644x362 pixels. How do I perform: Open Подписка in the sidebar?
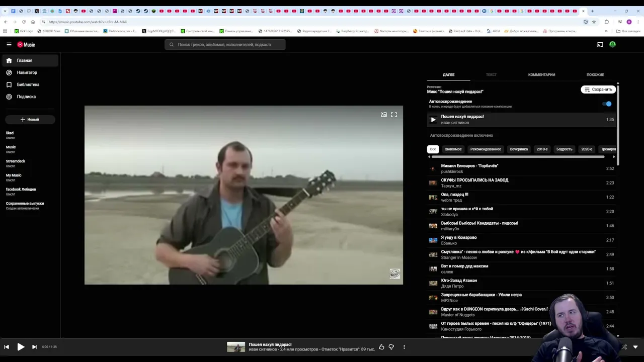29,97
